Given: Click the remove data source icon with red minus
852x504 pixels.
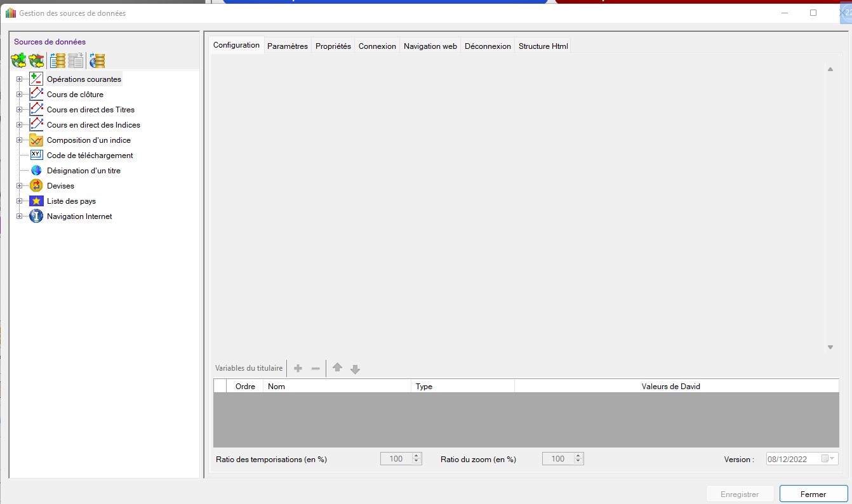Looking at the screenshot, I should (37, 61).
